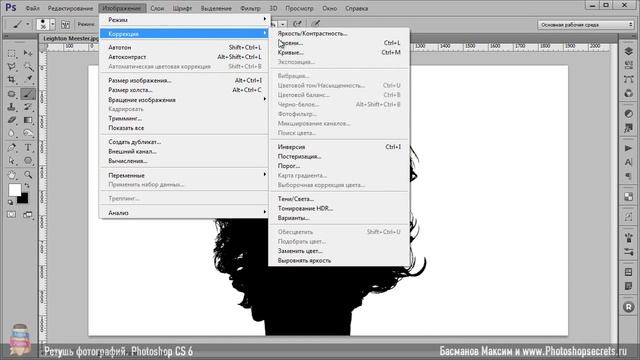Open the Paragraph panel icon

click(629, 176)
